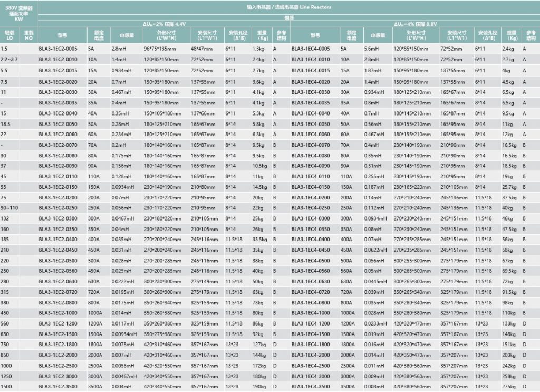Click model BLA3-1EC4-0005

310,49
